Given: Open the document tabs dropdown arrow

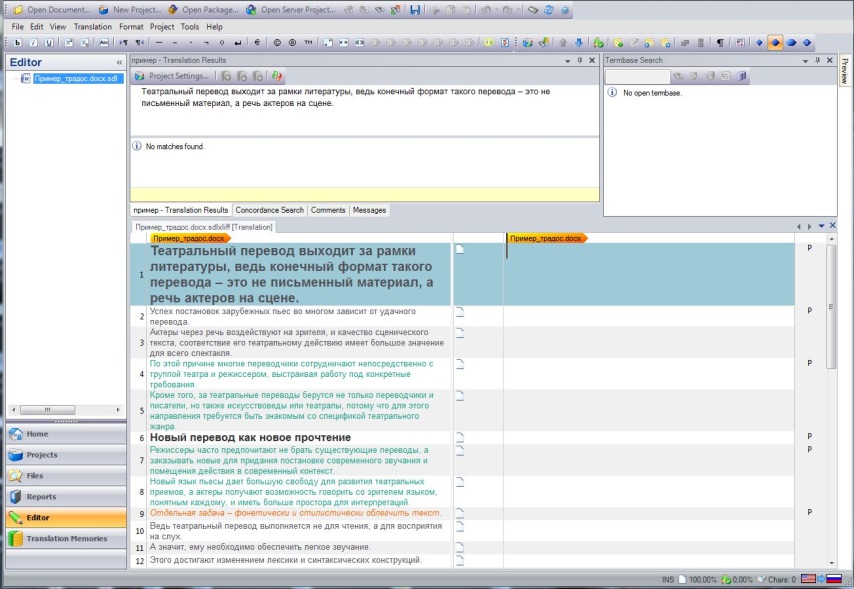Looking at the screenshot, I should pyautogui.click(x=821, y=227).
